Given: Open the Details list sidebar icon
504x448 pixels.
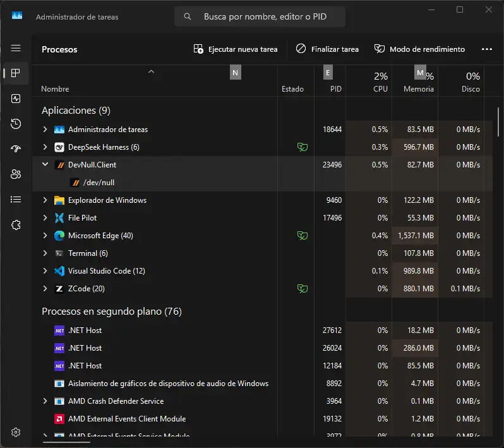Looking at the screenshot, I should coord(16,200).
